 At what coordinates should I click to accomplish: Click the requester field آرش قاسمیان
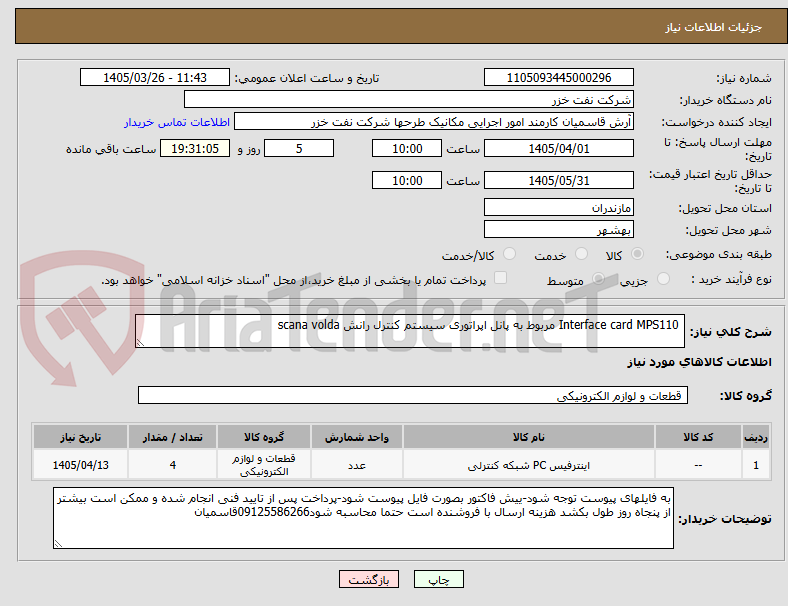coord(434,122)
